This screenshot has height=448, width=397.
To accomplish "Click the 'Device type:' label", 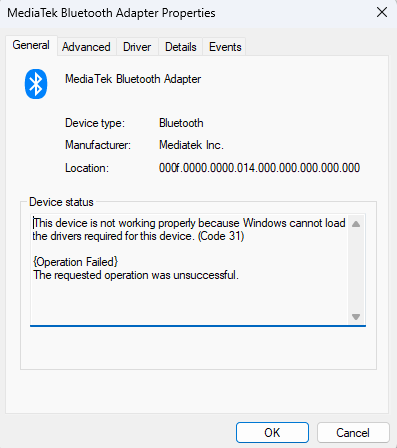I will pyautogui.click(x=95, y=123).
